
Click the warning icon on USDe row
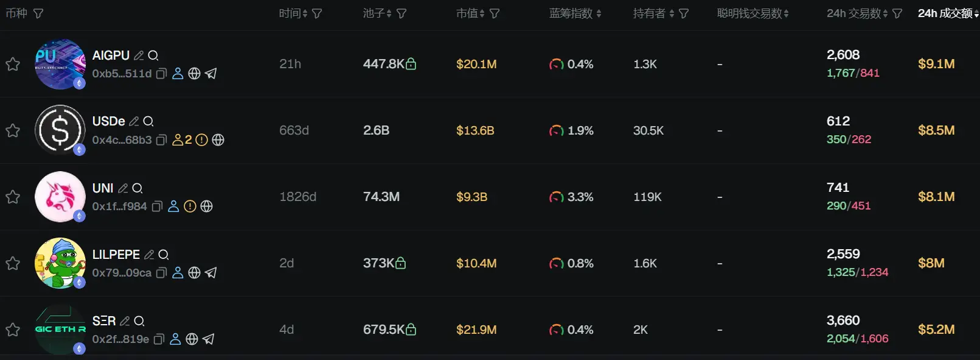click(x=202, y=140)
